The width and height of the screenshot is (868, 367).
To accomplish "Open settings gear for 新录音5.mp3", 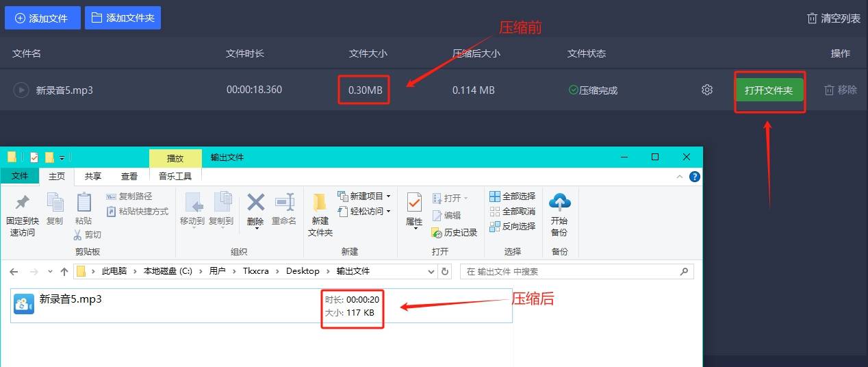I will pyautogui.click(x=707, y=90).
